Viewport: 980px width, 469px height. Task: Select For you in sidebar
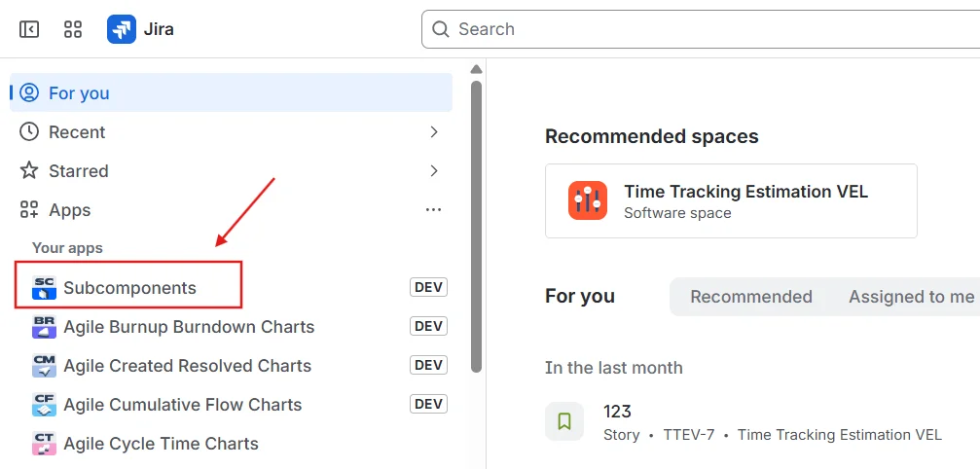[232, 93]
